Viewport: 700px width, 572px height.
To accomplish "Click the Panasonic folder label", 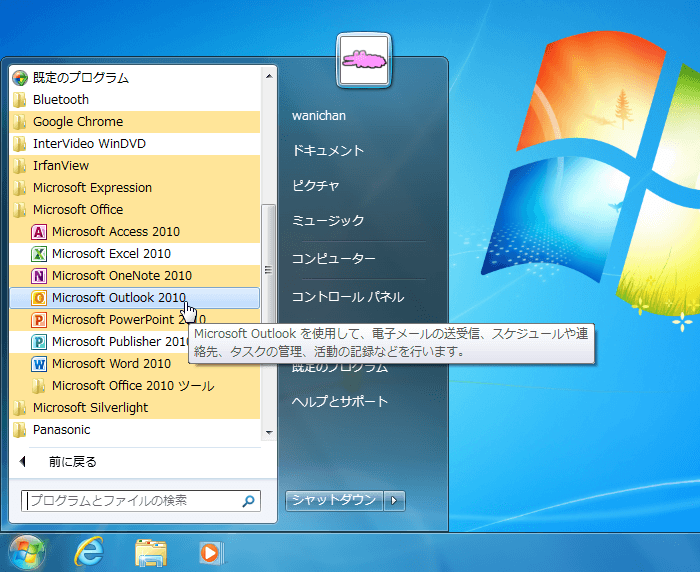I will [62, 430].
